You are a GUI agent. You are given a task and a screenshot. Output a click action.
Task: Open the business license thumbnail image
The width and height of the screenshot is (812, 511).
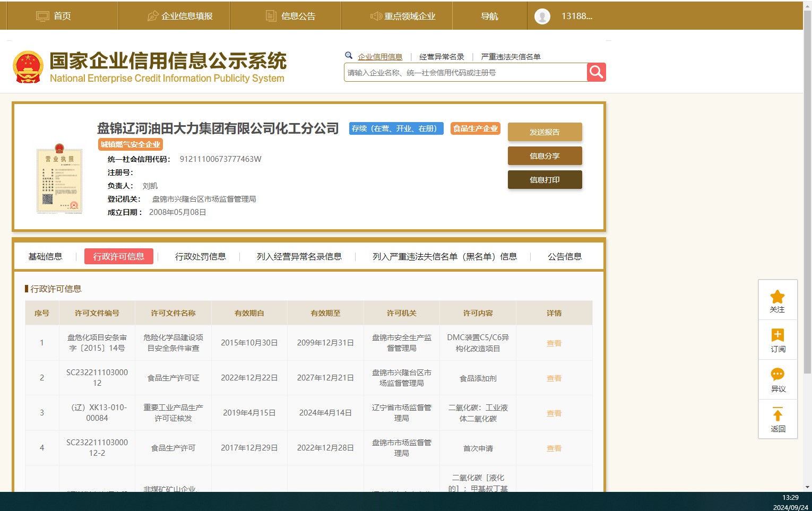coord(59,179)
